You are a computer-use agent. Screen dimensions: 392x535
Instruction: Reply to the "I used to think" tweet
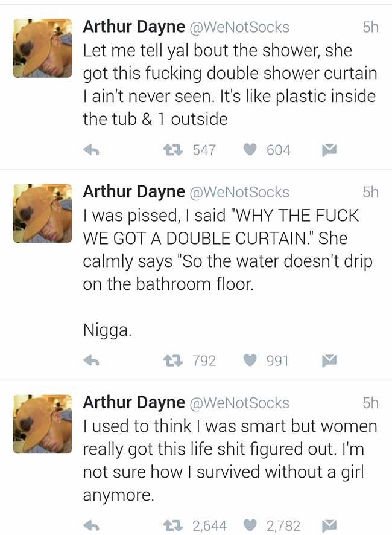(91, 525)
